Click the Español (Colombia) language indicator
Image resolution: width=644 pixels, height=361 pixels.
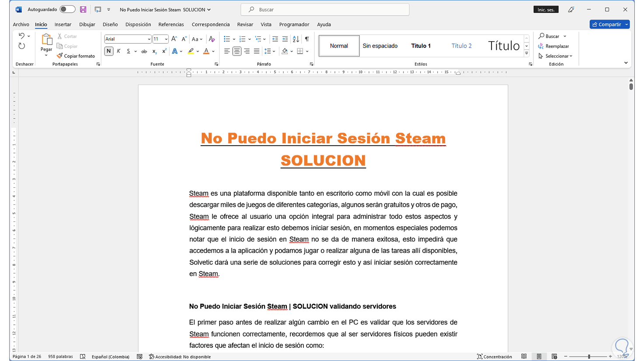[x=111, y=357]
